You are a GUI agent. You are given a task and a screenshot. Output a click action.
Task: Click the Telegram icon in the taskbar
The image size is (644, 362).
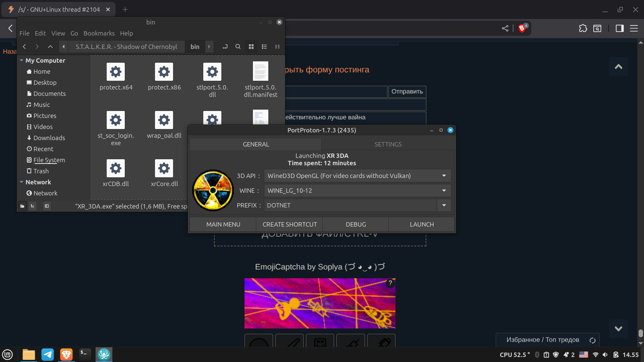point(48,355)
